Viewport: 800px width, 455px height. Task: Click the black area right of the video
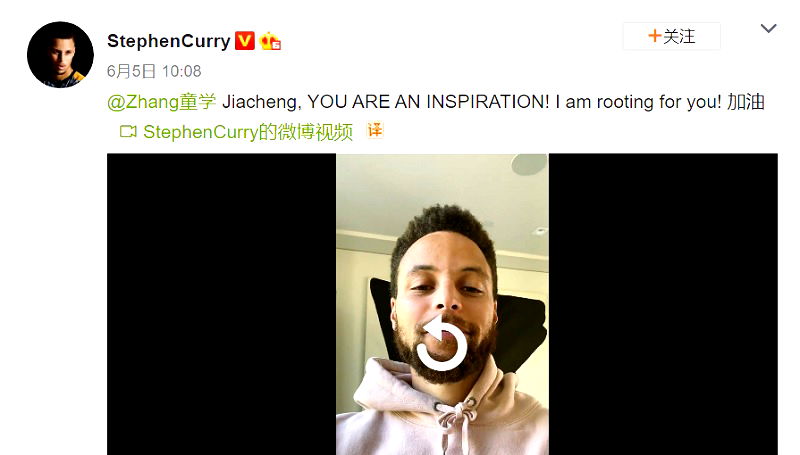(663, 304)
